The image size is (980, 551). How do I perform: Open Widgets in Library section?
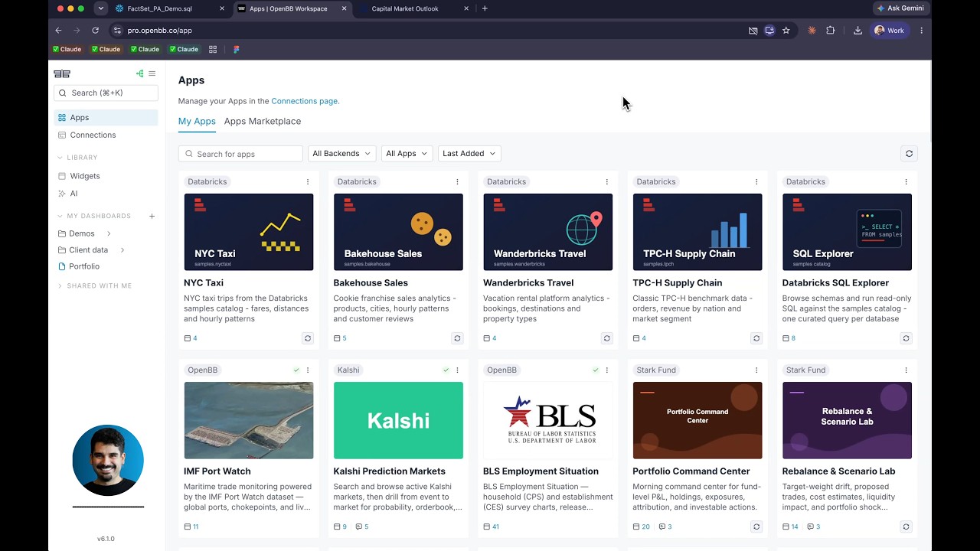[106, 176]
